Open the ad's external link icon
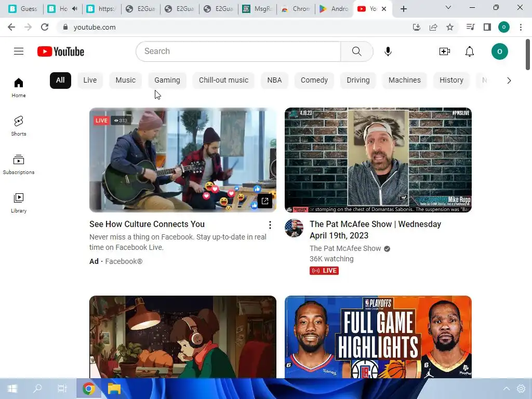532x399 pixels. click(x=264, y=201)
